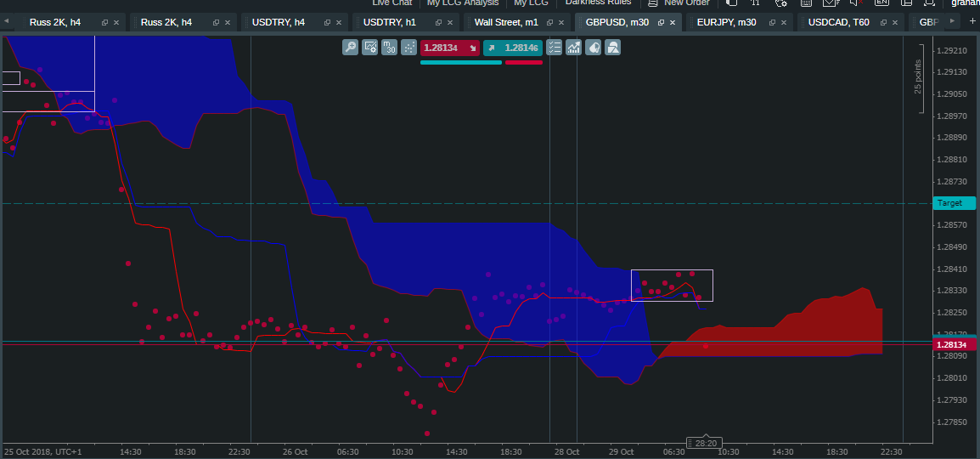
Task: Open chart settings icon with gear
Action: tap(370, 48)
